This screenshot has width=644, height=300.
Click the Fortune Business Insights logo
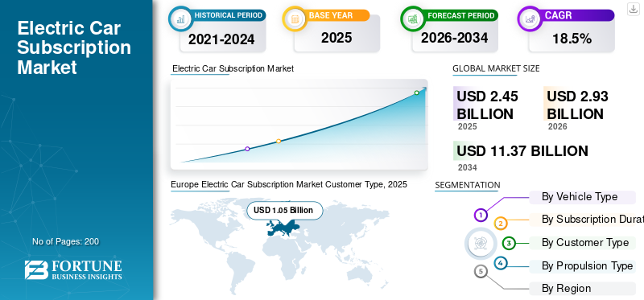pos(73,269)
